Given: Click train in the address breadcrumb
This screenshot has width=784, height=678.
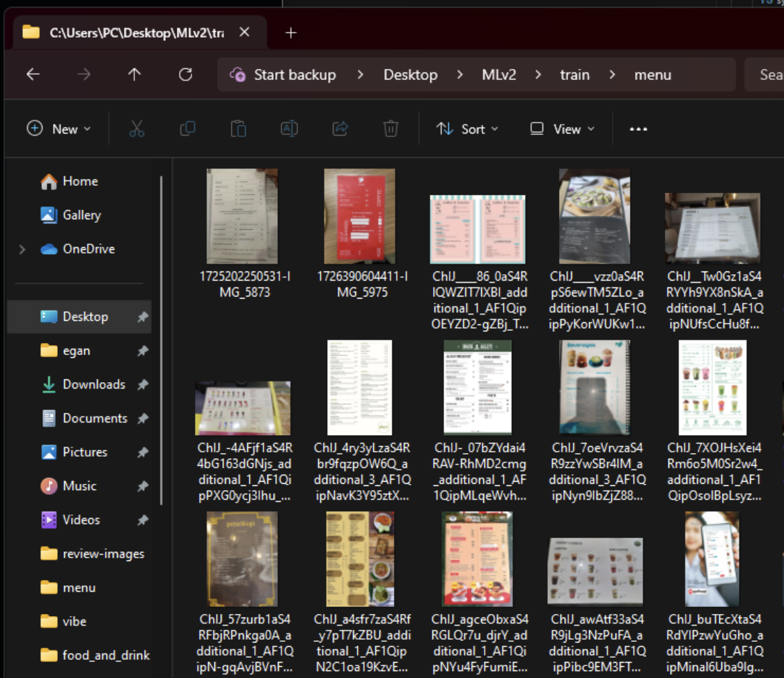Looking at the screenshot, I should 574,74.
